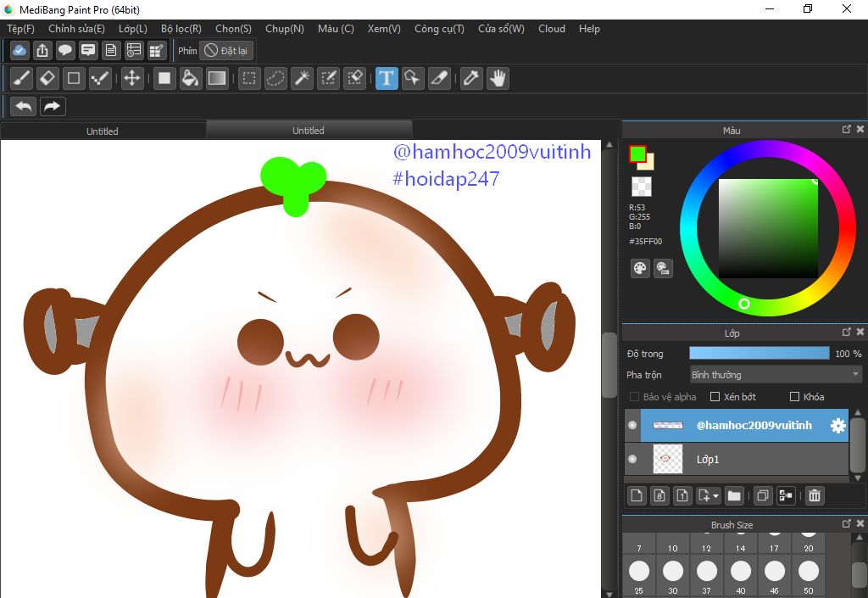Switch to the first Untitled tab
Screen dimensions: 868x598
tap(103, 131)
